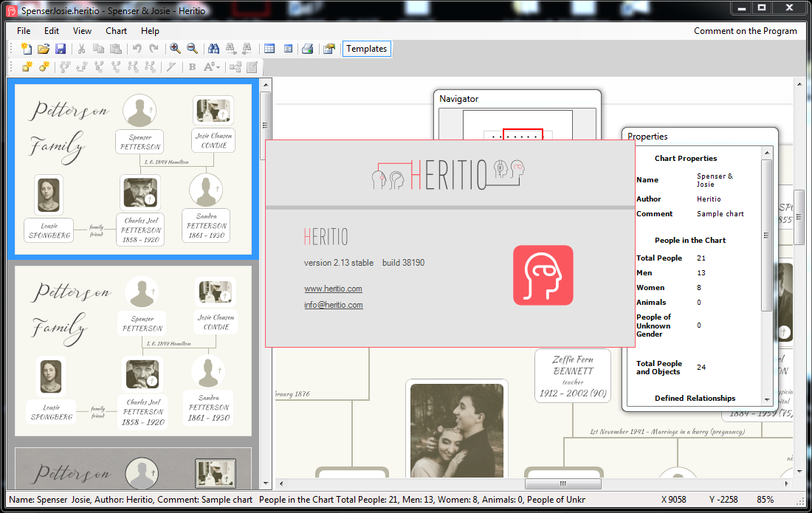812x513 pixels.
Task: Click the red Heritio head logo
Action: [543, 275]
